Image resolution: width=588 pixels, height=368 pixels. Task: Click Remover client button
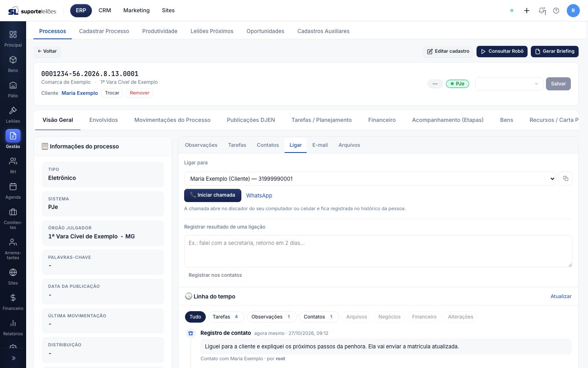140,93
